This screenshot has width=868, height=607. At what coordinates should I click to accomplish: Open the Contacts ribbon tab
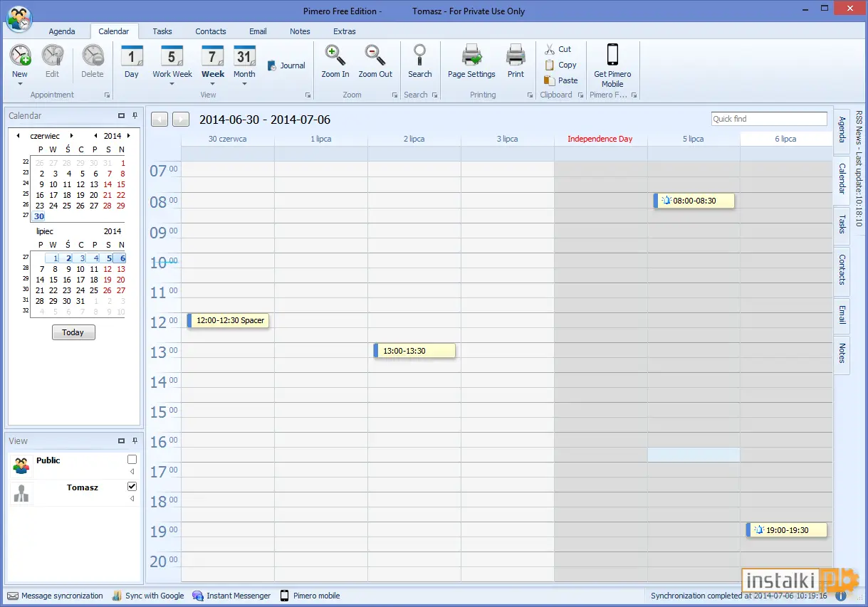coord(211,31)
